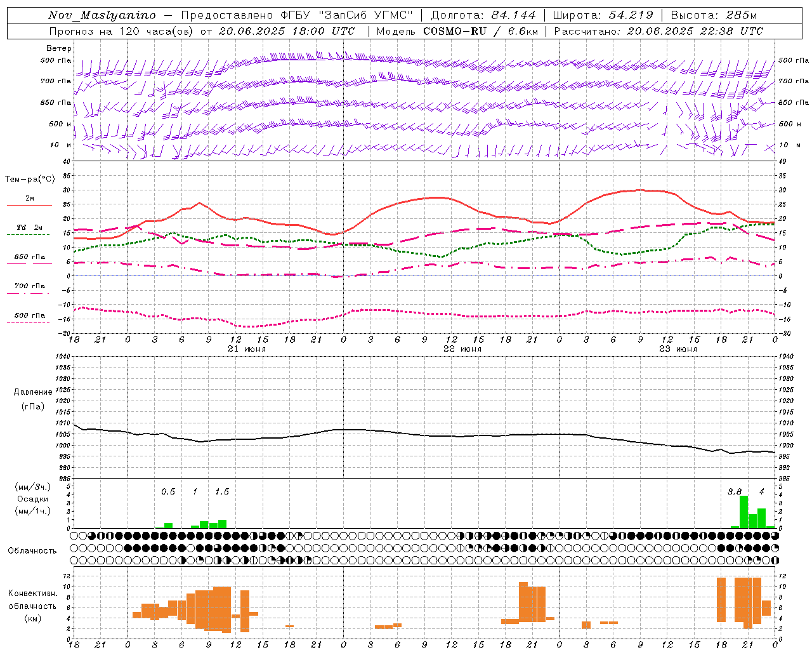Click the (мм/3ч.) unit label
812x650 pixels.
(x=33, y=487)
